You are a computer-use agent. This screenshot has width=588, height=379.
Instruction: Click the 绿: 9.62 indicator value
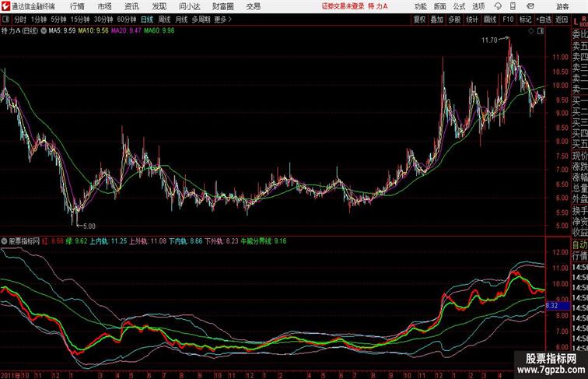(76, 241)
